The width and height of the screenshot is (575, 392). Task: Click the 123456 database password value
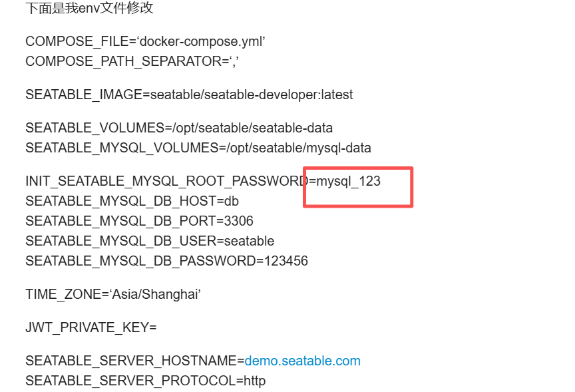click(x=286, y=261)
